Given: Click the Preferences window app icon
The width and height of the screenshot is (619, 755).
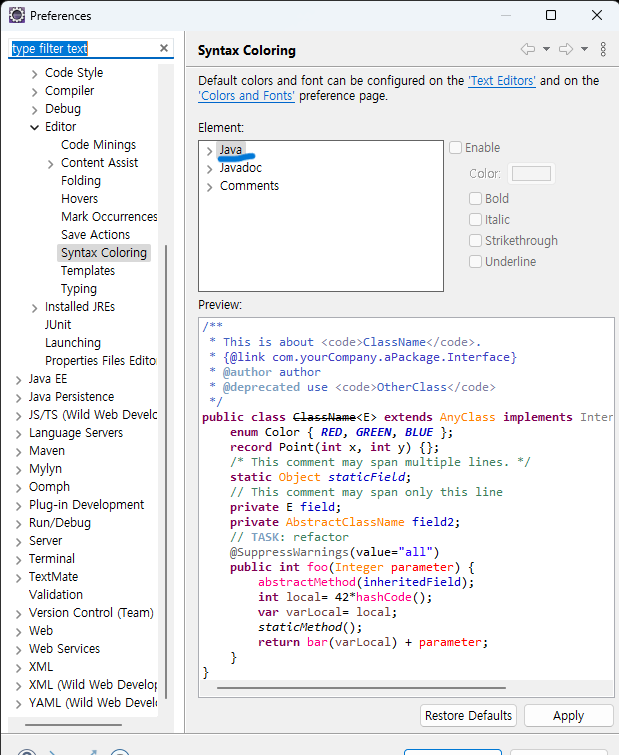Looking at the screenshot, I should click(x=17, y=15).
